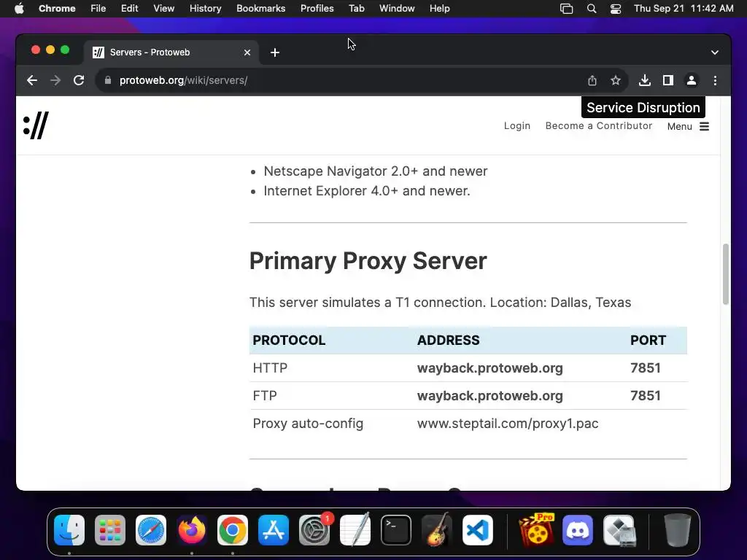Click the Login link
747x560 pixels.
(x=517, y=125)
